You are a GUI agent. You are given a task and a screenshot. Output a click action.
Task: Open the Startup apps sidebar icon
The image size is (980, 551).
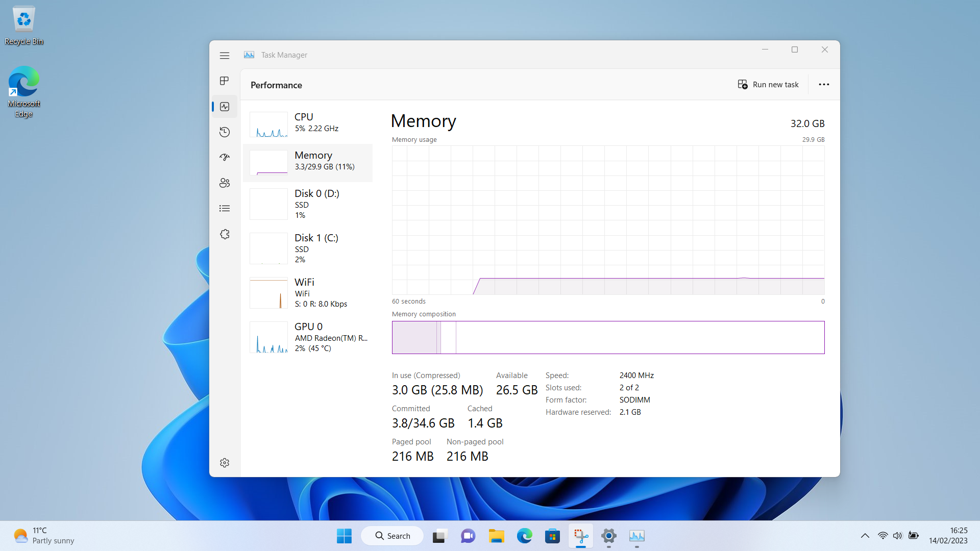pos(225,157)
